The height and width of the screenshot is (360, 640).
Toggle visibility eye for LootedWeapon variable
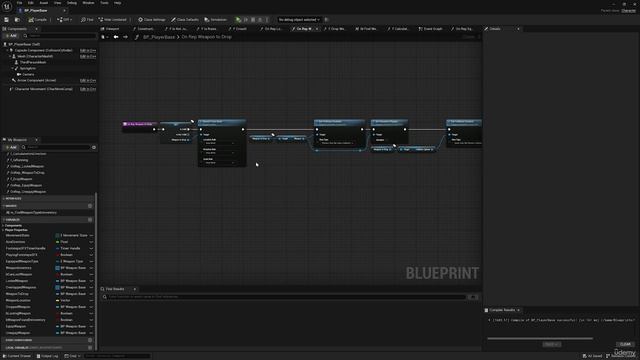pyautogui.click(x=91, y=281)
